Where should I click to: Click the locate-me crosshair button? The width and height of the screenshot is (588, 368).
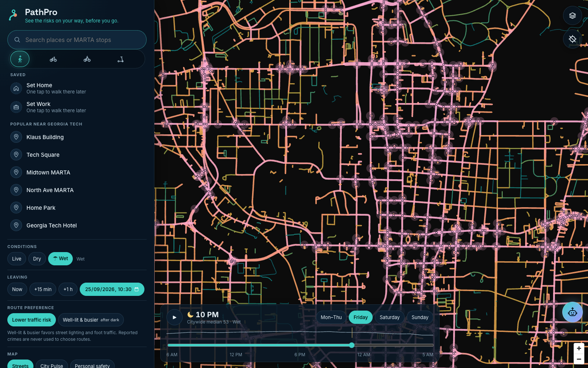573,39
